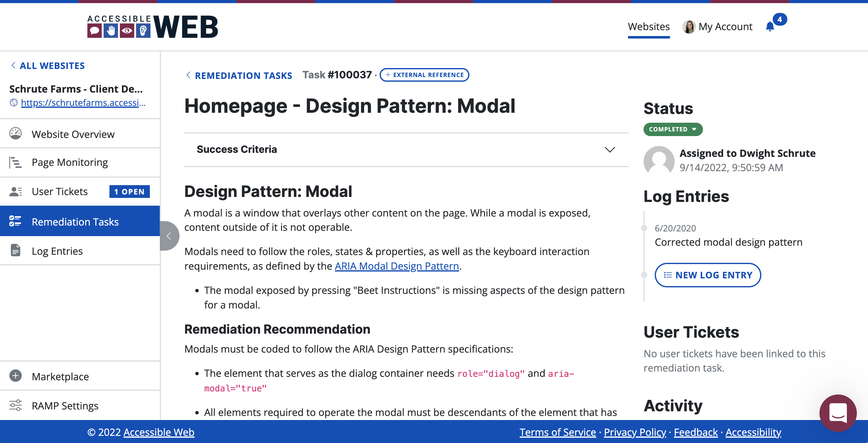Open Privacy Policy footer link
The image size is (868, 443).
(x=635, y=432)
